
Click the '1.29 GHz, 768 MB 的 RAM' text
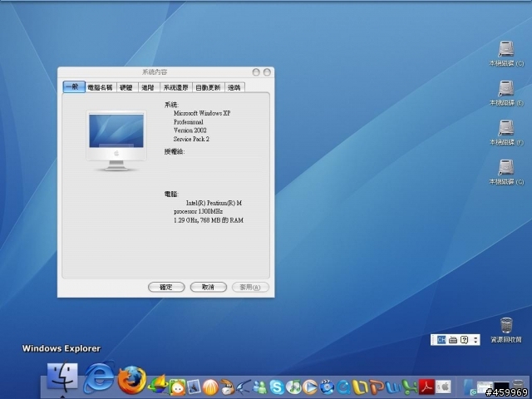tap(209, 220)
